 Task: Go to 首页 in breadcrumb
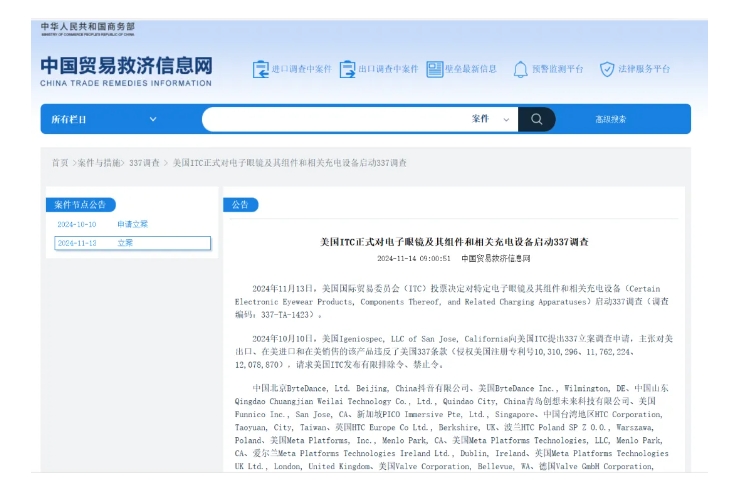point(60,163)
